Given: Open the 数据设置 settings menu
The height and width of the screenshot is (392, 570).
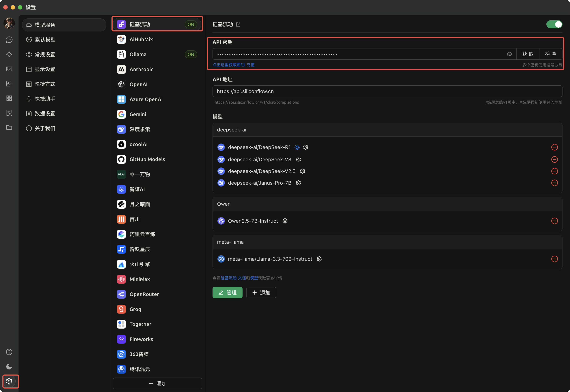Looking at the screenshot, I should pos(45,114).
